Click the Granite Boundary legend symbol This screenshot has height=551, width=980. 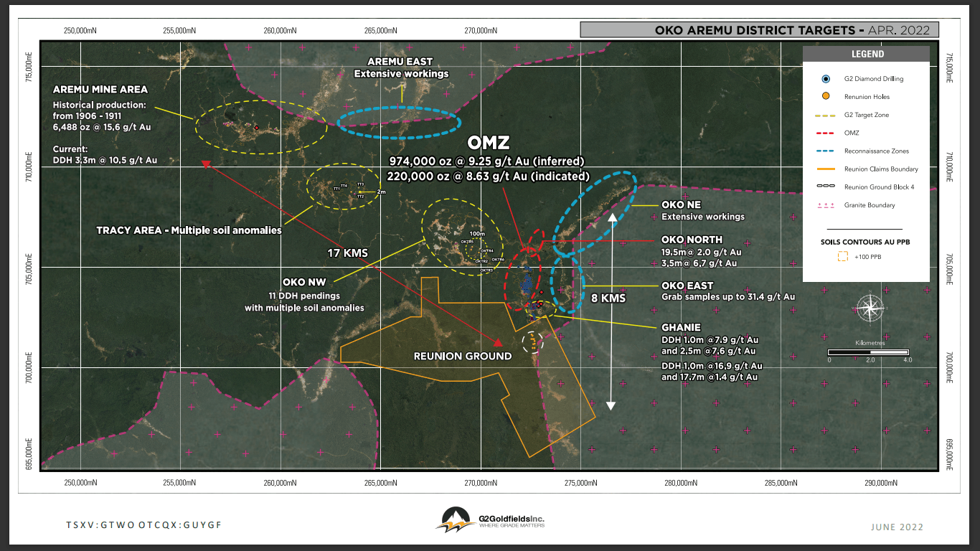(826, 205)
